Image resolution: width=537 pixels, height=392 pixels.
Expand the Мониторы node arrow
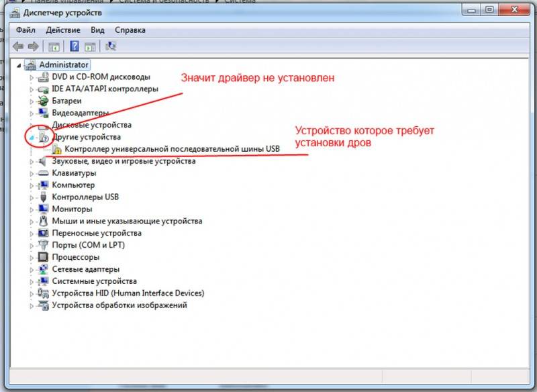point(32,210)
